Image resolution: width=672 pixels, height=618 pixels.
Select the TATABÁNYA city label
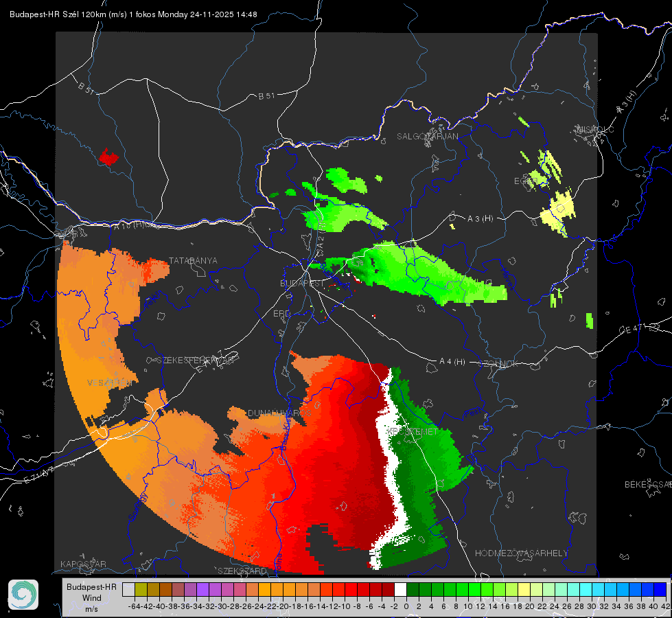(x=194, y=261)
